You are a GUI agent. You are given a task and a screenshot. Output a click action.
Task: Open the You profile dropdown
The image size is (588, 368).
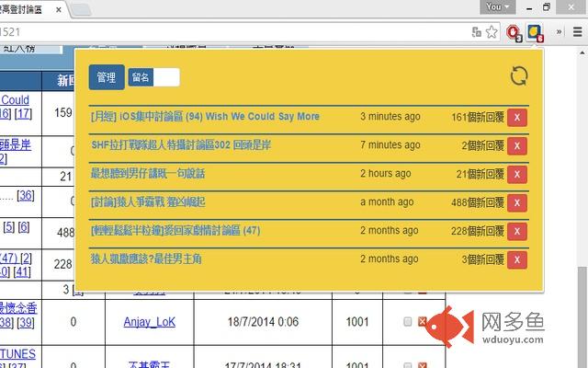494,6
